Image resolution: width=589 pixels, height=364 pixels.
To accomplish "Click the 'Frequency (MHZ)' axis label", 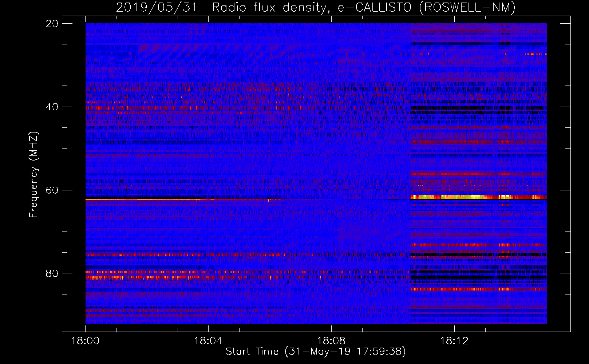I will pyautogui.click(x=33, y=175).
